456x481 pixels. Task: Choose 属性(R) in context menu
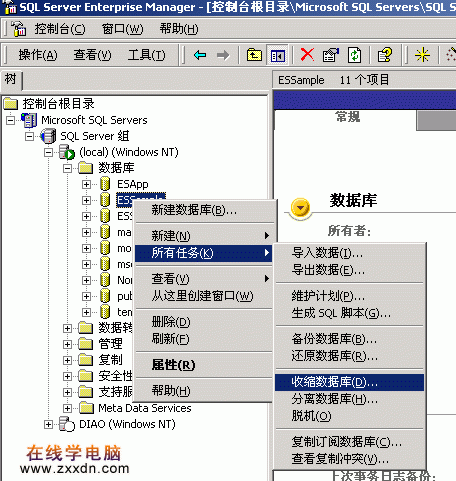coord(204,365)
